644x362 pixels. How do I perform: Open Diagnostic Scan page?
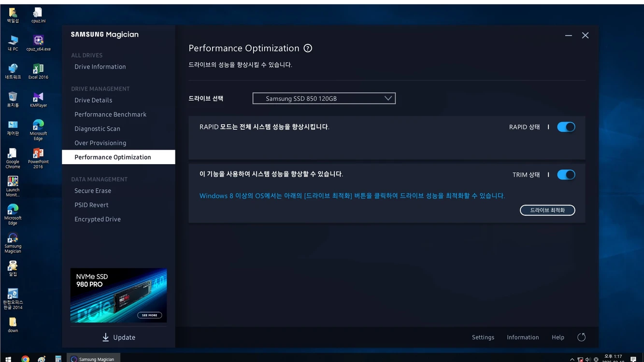pyautogui.click(x=97, y=129)
